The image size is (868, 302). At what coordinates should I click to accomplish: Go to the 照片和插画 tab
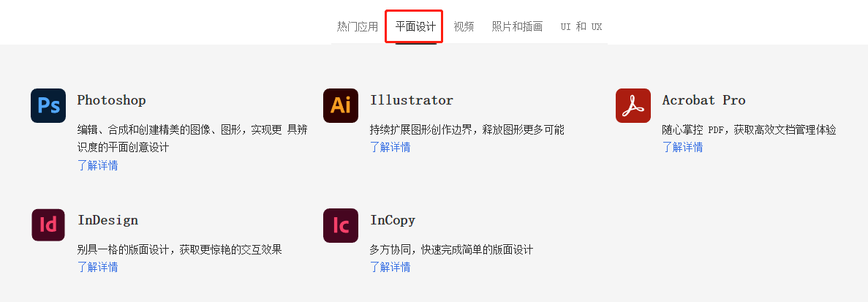[x=517, y=27]
